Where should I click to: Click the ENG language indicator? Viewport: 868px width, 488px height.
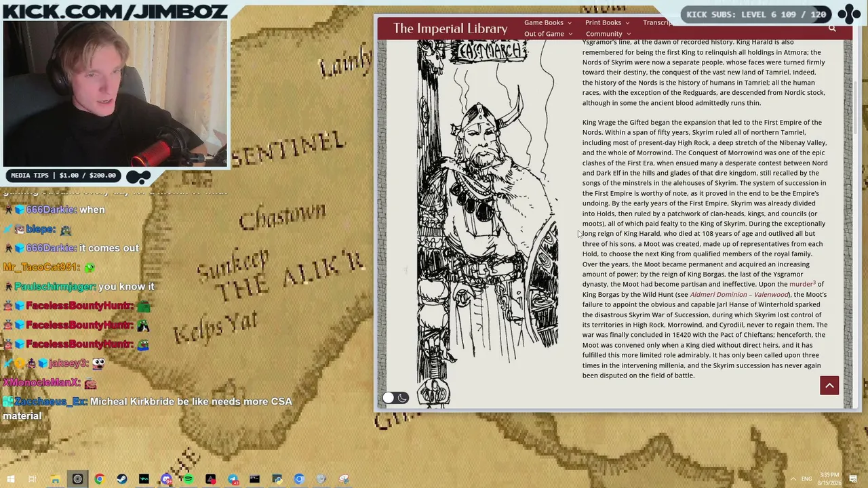[806, 479]
